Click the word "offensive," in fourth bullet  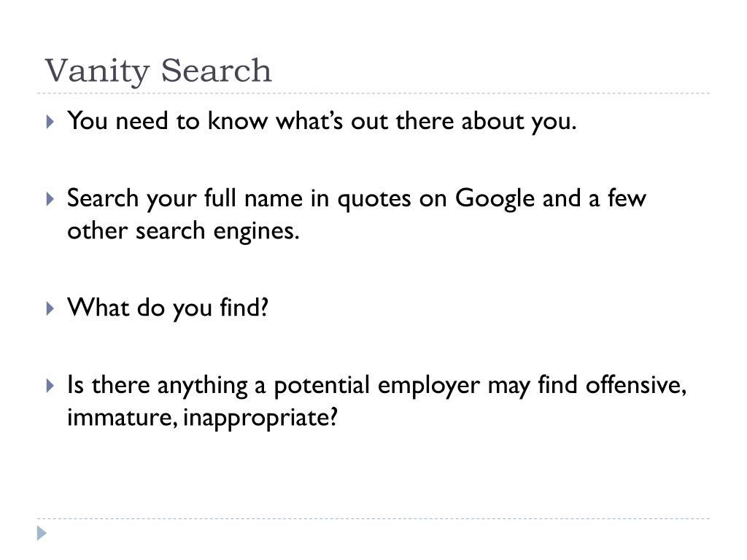tap(636, 385)
